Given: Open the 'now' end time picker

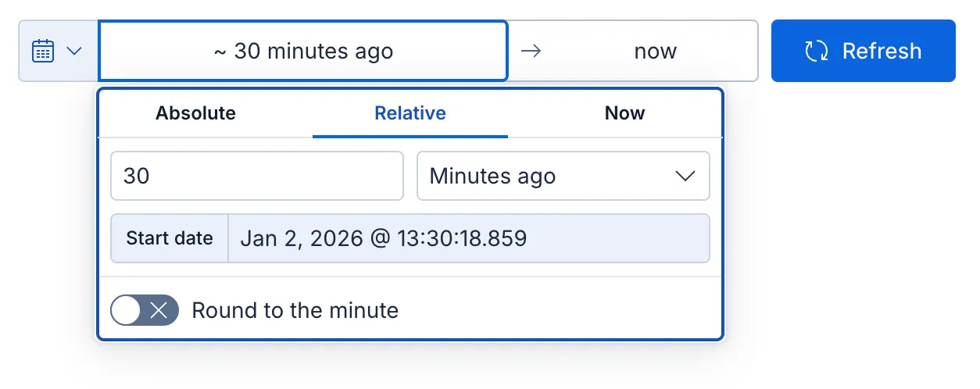Looking at the screenshot, I should pos(655,52).
